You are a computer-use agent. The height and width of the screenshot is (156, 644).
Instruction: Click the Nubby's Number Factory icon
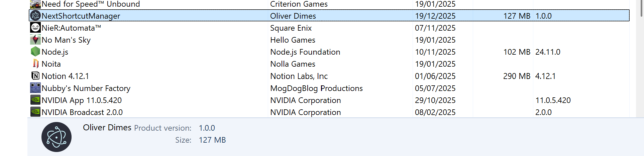tap(35, 88)
